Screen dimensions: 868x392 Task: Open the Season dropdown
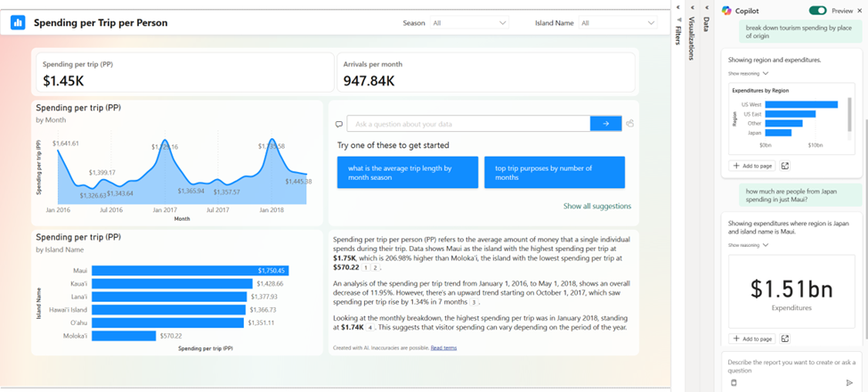(x=469, y=22)
